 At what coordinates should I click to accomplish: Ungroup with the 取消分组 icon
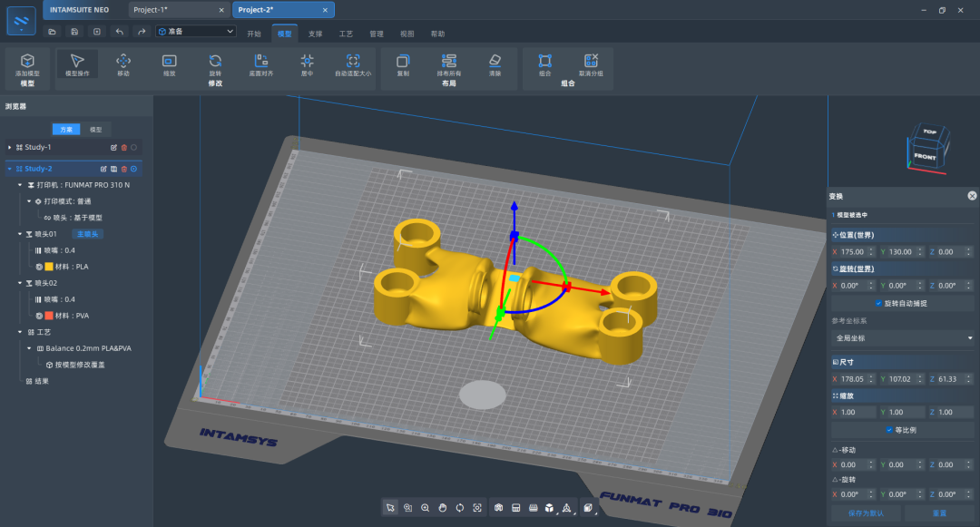point(591,61)
